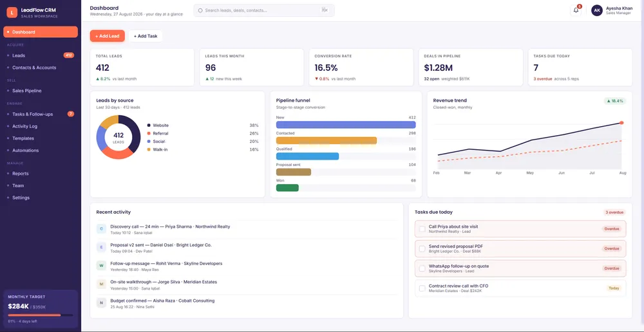This screenshot has height=332, width=644.
Task: Click the Monthly Target $284K card
Action: 40,309
